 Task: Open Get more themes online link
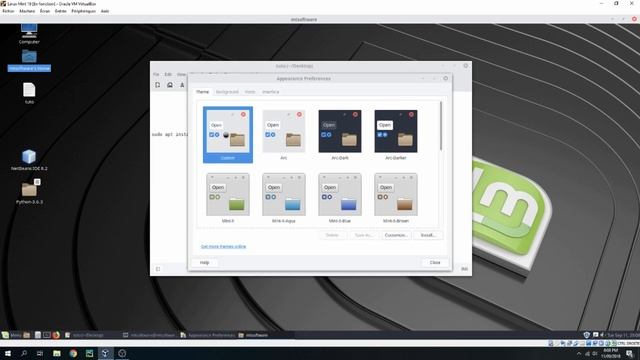[223, 247]
